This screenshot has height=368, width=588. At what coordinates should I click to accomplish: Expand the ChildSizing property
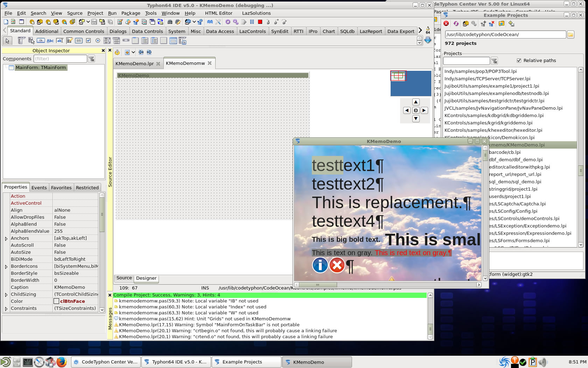click(x=6, y=295)
